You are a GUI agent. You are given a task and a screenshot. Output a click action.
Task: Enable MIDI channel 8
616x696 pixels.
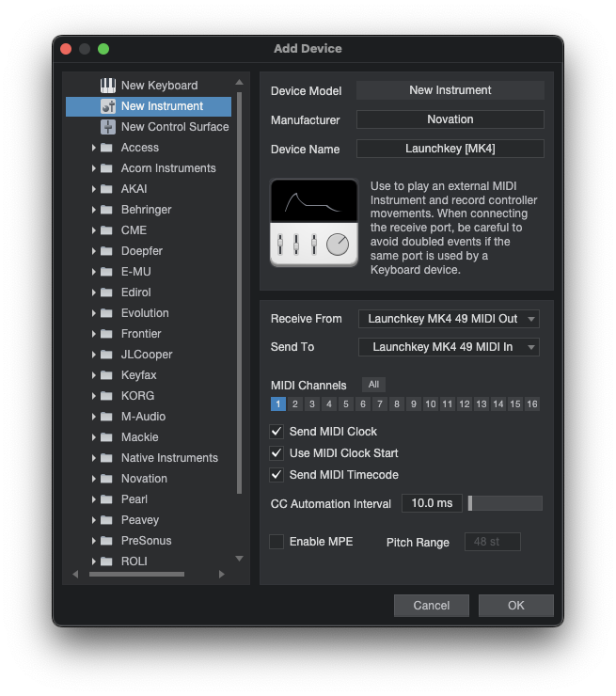pyautogui.click(x=397, y=403)
